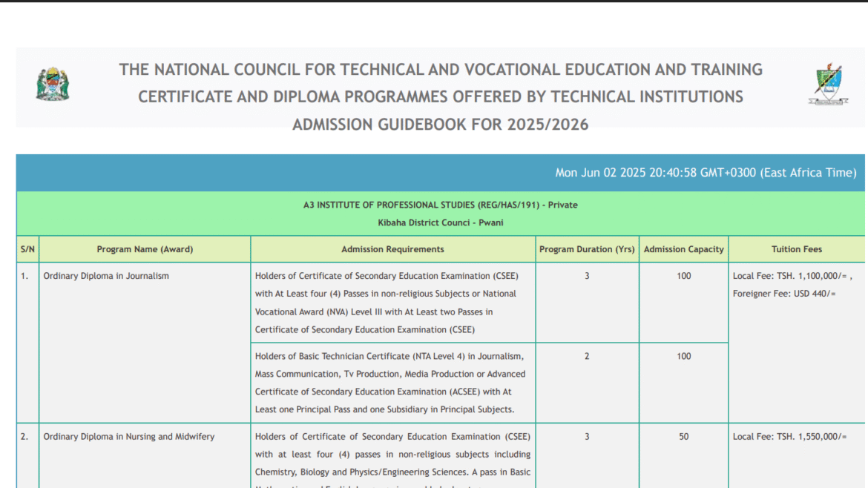Viewport: 868px width, 488px height.
Task: Select the 3-year duration cell for Journalism
Action: 587,275
